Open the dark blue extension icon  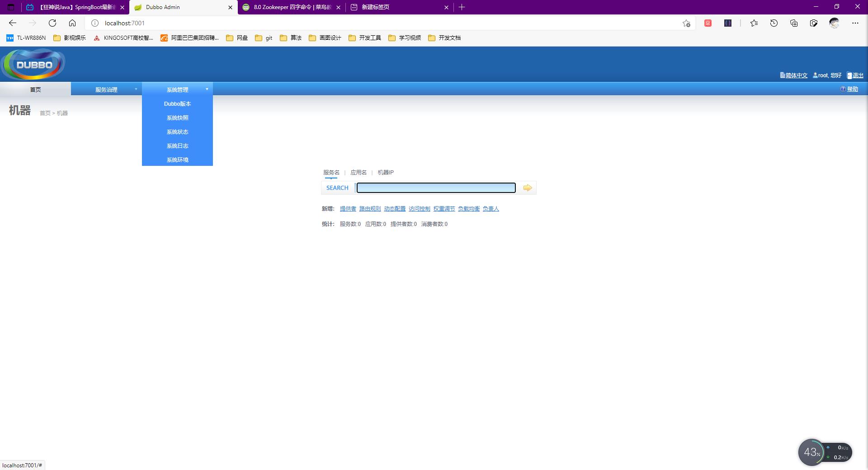click(x=728, y=23)
